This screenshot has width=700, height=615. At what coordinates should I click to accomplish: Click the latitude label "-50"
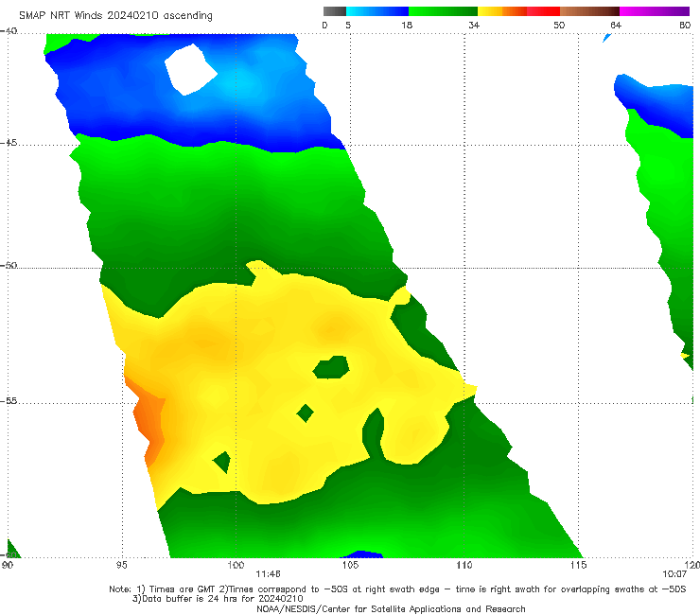click(x=9, y=265)
